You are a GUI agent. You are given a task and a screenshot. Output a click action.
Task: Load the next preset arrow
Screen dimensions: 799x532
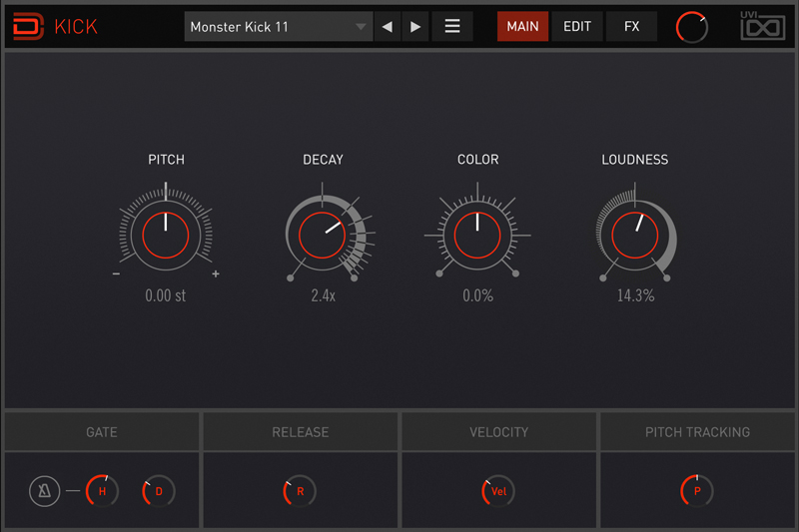[415, 27]
